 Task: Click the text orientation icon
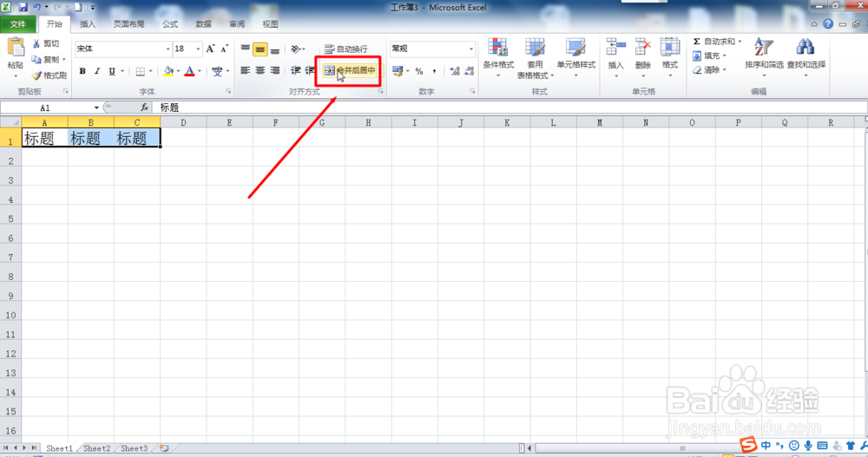[296, 49]
